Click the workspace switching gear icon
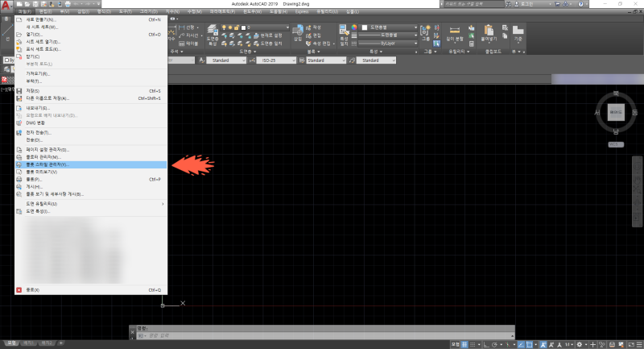This screenshot has height=349, width=644. [x=580, y=343]
